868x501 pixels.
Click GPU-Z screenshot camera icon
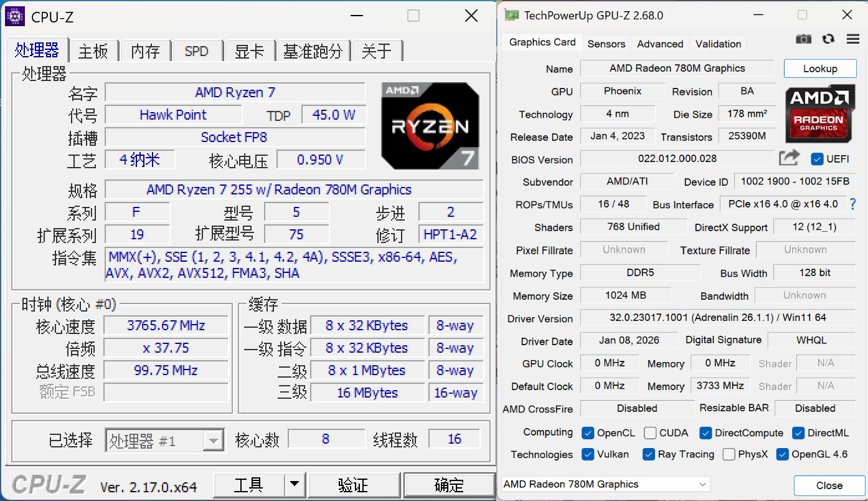[x=803, y=39]
